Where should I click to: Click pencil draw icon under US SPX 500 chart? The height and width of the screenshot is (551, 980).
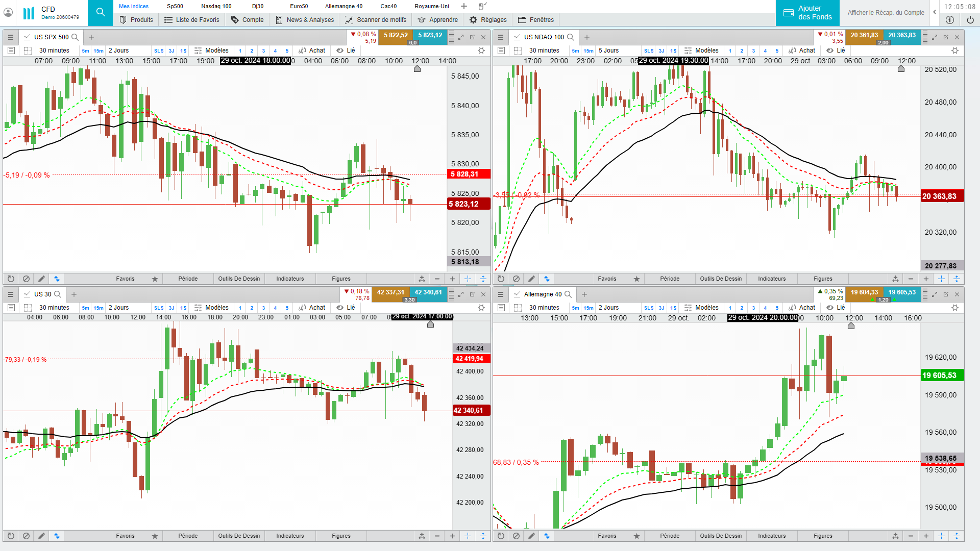41,279
